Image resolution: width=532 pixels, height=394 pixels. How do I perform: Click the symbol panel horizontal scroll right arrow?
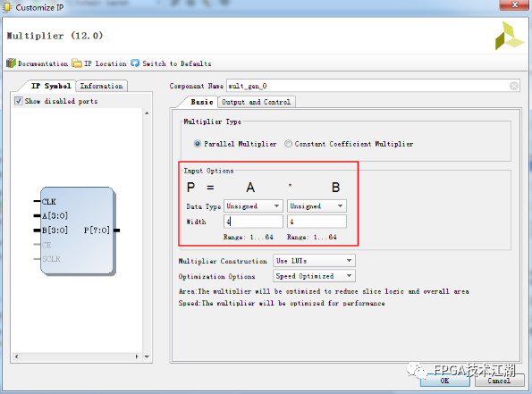(x=137, y=356)
